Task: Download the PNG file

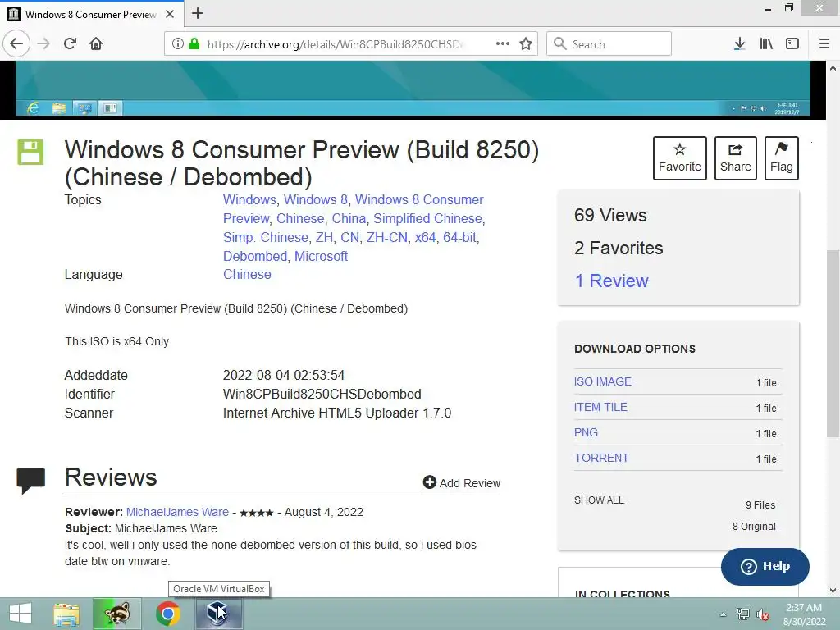Action: coord(586,432)
